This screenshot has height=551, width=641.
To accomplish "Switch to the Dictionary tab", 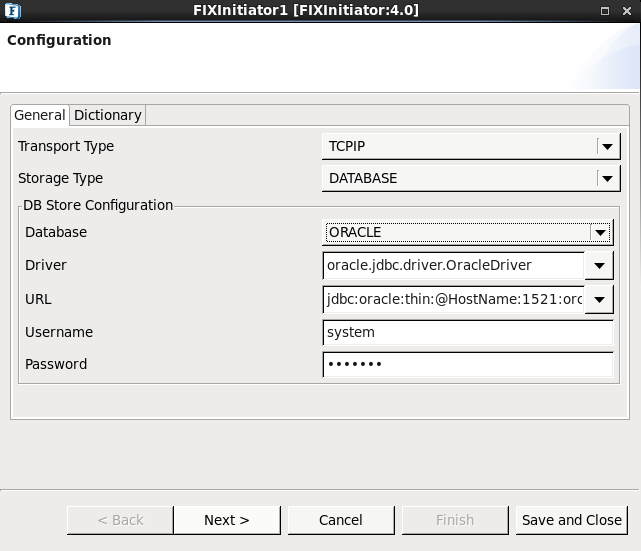I will pyautogui.click(x=108, y=115).
